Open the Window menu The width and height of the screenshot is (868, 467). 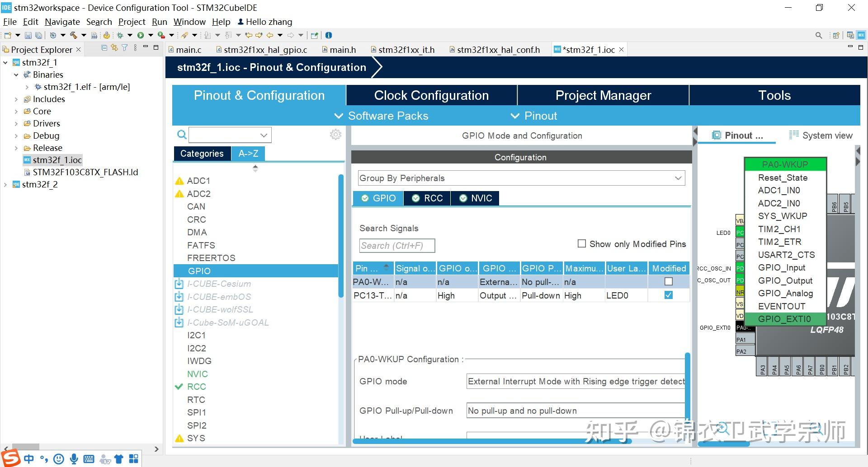pos(189,22)
